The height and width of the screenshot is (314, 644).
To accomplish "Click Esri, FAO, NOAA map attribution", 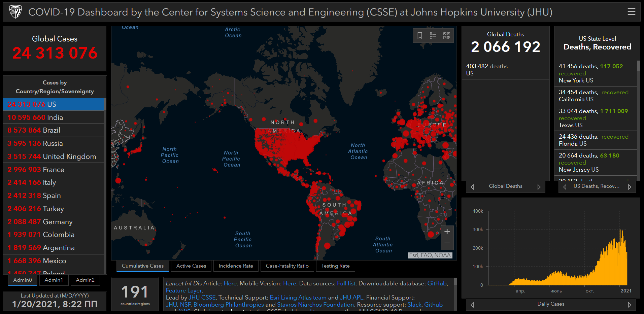I will [430, 255].
